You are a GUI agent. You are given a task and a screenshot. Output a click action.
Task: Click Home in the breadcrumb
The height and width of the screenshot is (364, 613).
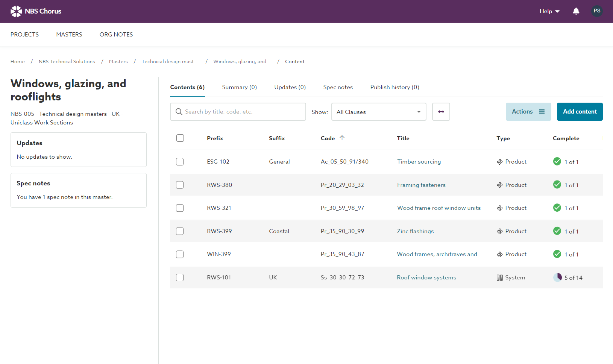tap(18, 62)
